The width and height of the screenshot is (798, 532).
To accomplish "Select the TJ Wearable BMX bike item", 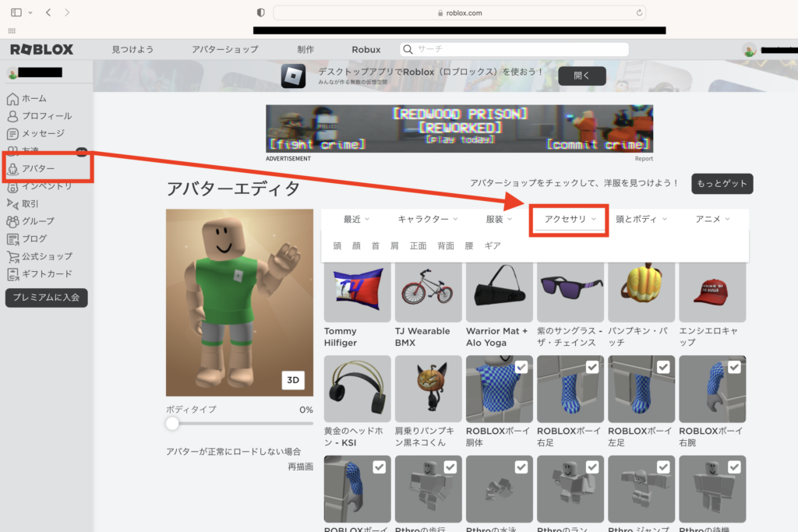I will 429,292.
